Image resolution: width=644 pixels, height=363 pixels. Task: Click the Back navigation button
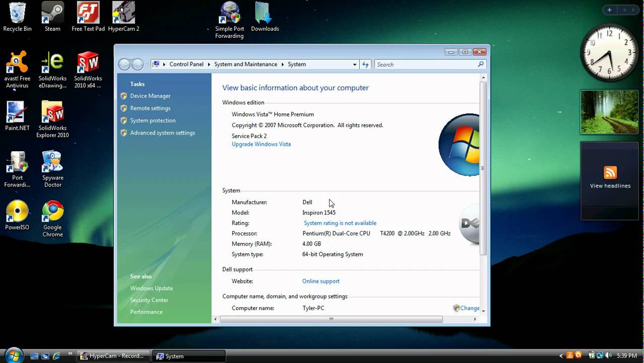point(124,64)
